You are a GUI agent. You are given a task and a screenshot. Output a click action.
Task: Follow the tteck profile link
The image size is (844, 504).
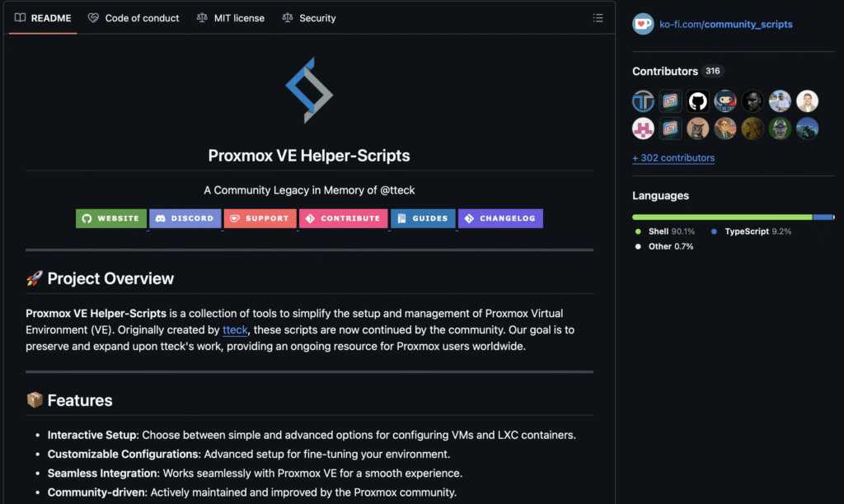point(235,329)
